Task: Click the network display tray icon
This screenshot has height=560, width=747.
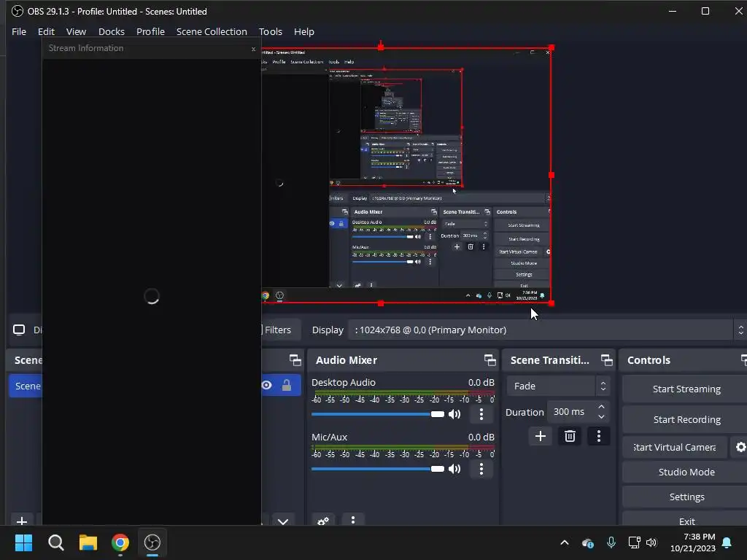Action: tap(634, 542)
